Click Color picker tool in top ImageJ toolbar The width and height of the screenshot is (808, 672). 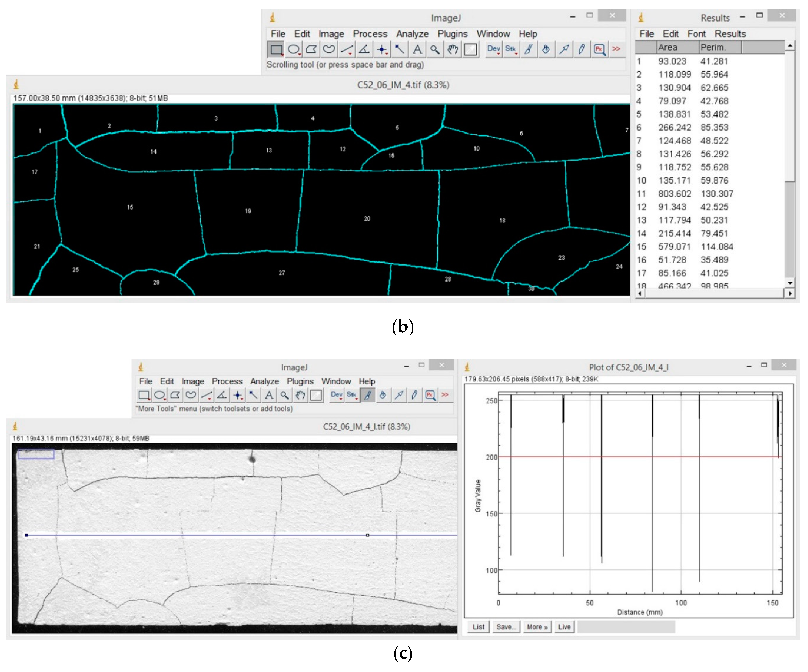pyautogui.click(x=470, y=49)
